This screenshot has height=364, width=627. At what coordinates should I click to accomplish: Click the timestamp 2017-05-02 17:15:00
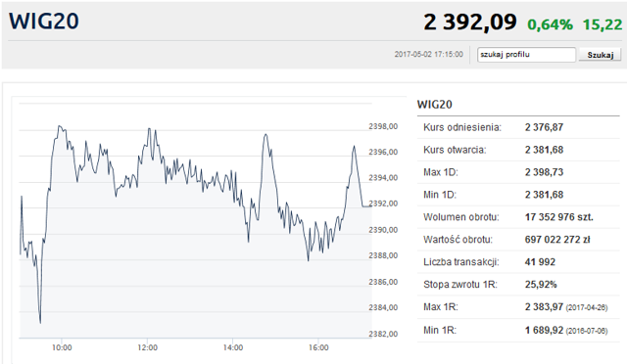tap(429, 55)
